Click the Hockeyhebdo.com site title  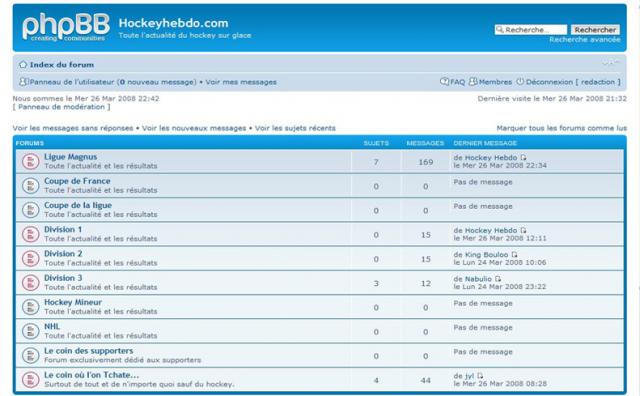[x=173, y=23]
